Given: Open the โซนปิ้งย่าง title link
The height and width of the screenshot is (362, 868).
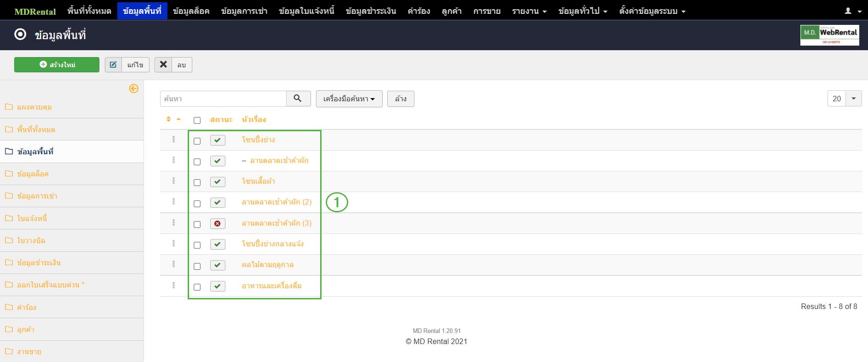Looking at the screenshot, I should click(x=259, y=140).
